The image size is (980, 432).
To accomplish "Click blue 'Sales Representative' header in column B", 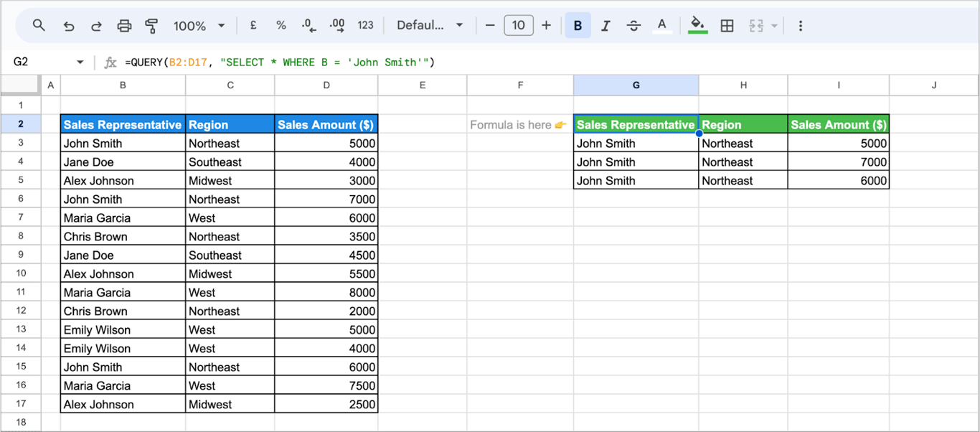I will pos(123,124).
